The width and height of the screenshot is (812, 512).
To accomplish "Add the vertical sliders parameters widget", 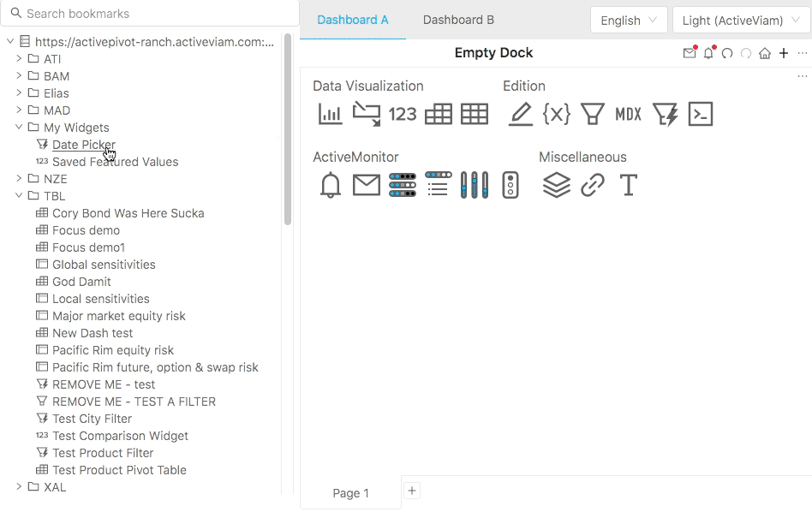I will click(x=475, y=185).
